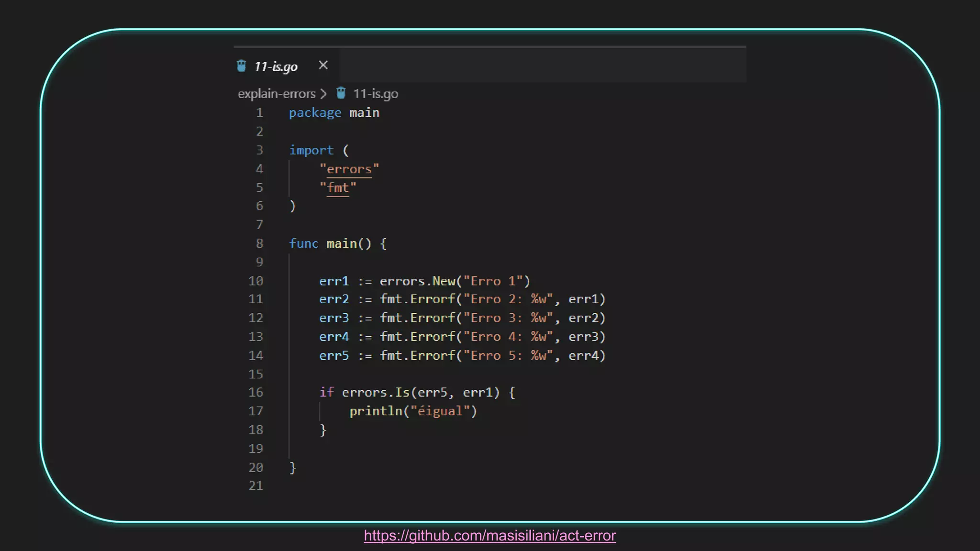The image size is (980, 551).
Task: Click the Go icon in the breadcrumb
Action: 341,93
